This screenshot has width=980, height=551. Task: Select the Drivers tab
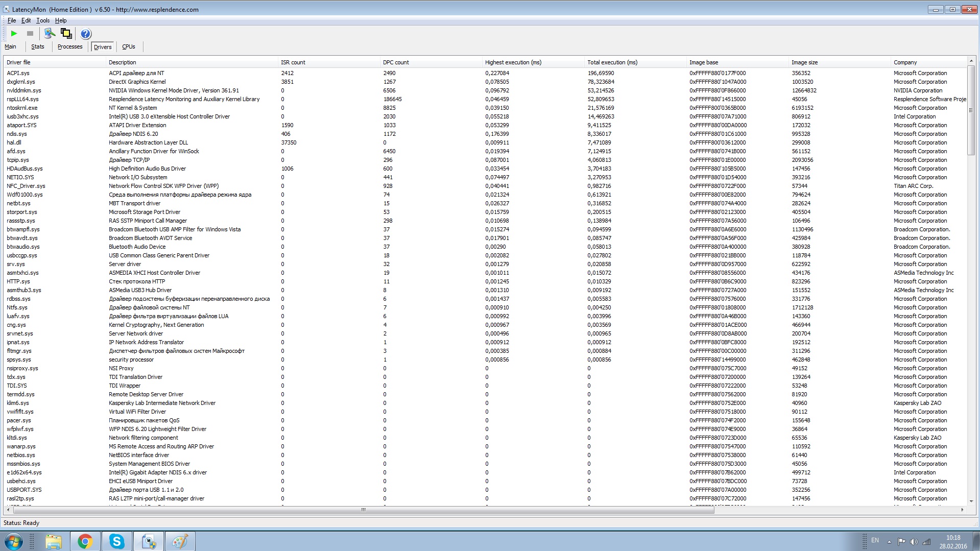pyautogui.click(x=103, y=47)
